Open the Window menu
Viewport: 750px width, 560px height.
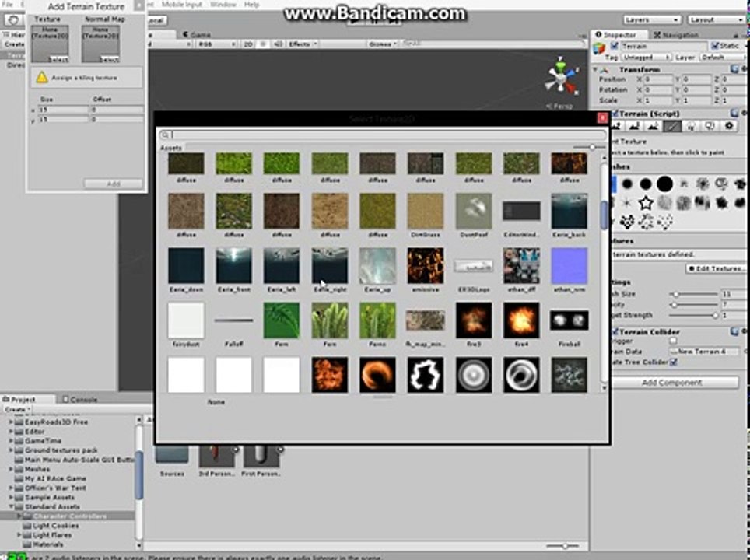(223, 5)
